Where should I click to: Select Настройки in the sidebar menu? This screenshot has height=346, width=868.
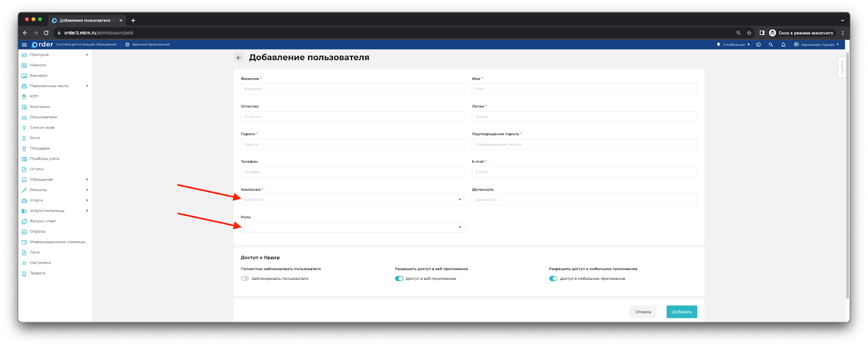tap(40, 262)
